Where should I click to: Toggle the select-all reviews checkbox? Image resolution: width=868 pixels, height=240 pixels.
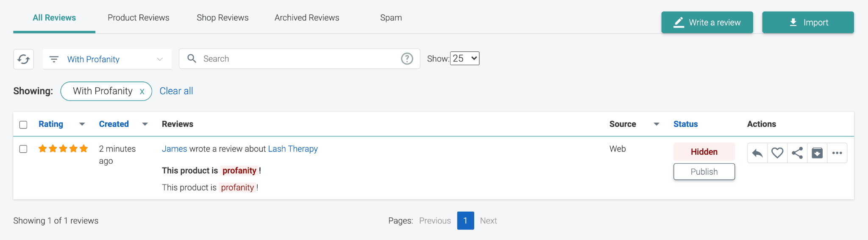tap(23, 125)
